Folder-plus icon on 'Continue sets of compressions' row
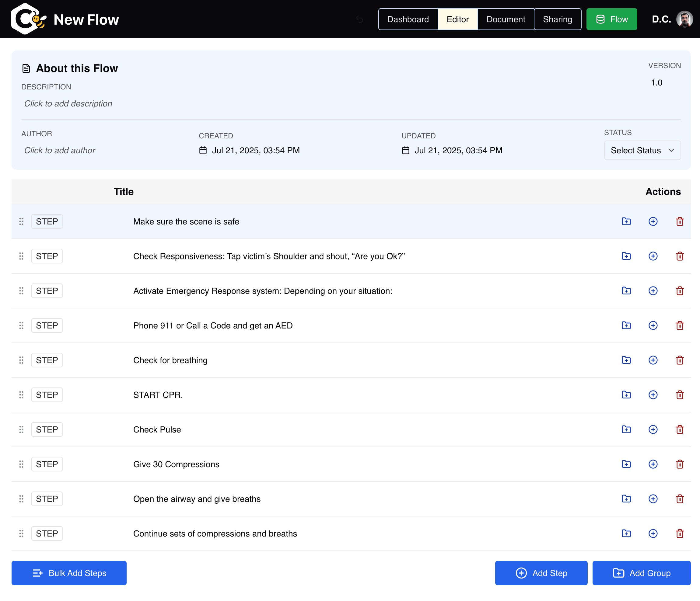This screenshot has width=700, height=601. [626, 533]
